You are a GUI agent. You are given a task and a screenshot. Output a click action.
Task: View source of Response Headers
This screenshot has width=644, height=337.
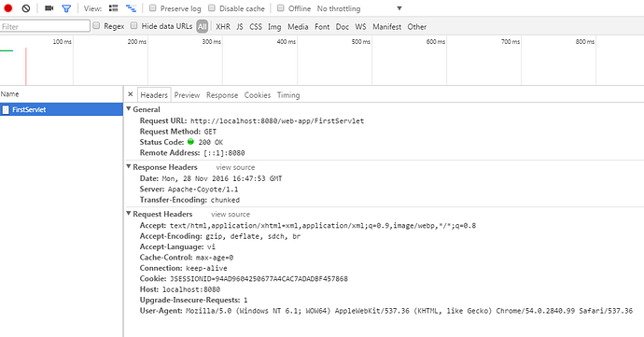pyautogui.click(x=235, y=167)
